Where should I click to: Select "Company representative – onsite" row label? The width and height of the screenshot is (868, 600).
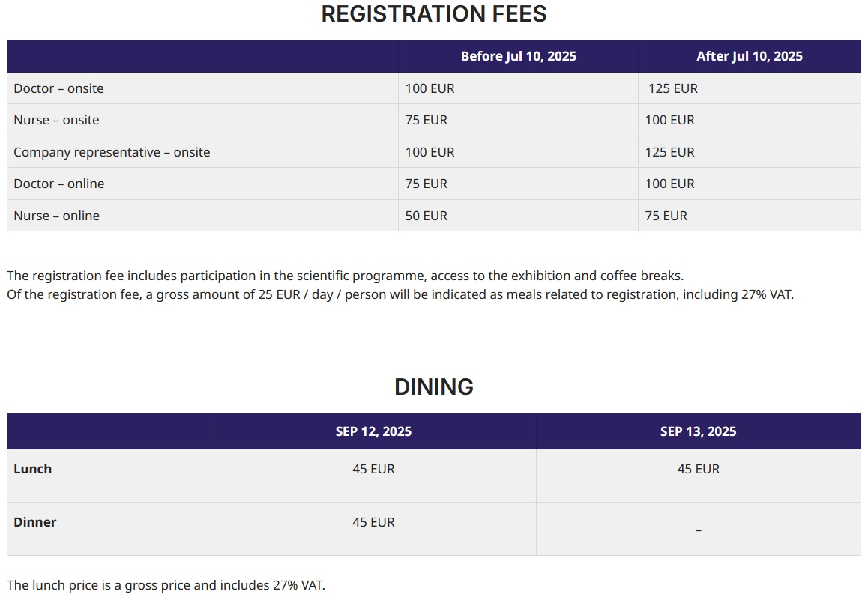point(112,152)
